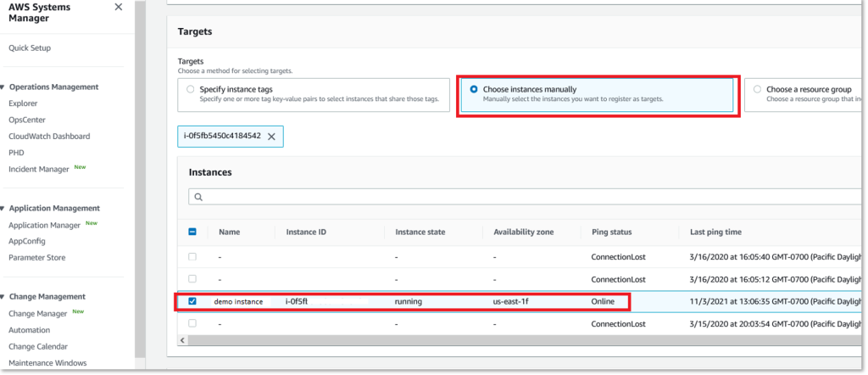
Task: Click the Instances table horizontal scrollbar
Action: pyautogui.click(x=526, y=339)
